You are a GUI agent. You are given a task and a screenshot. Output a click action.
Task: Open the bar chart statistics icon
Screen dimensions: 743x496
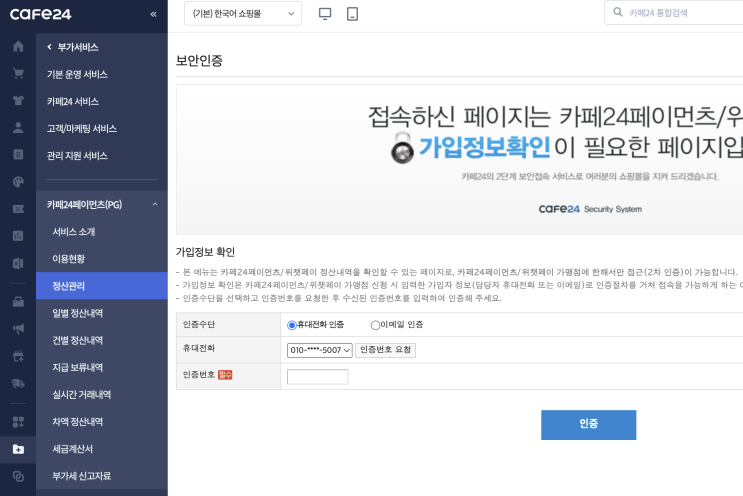(x=18, y=236)
